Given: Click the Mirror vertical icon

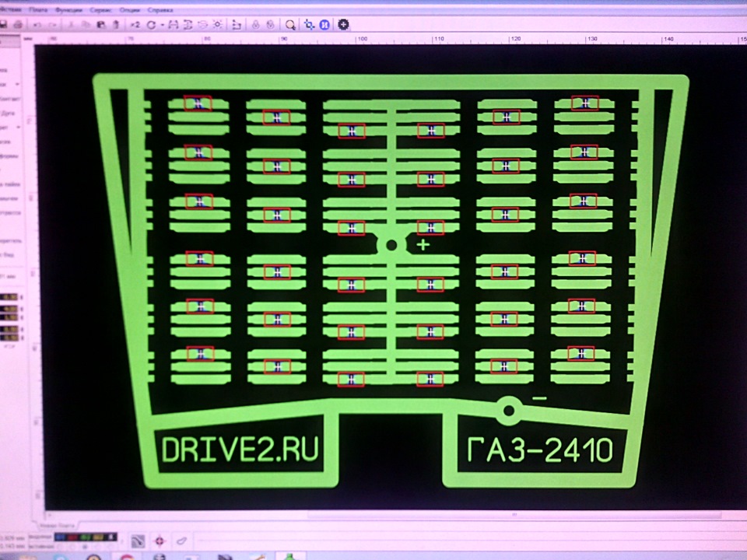Looking at the screenshot, I should (188, 25).
